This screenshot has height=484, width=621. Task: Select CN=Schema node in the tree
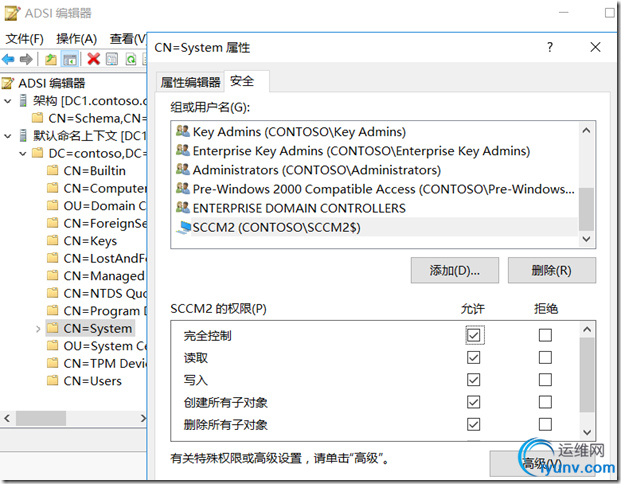pos(97,118)
